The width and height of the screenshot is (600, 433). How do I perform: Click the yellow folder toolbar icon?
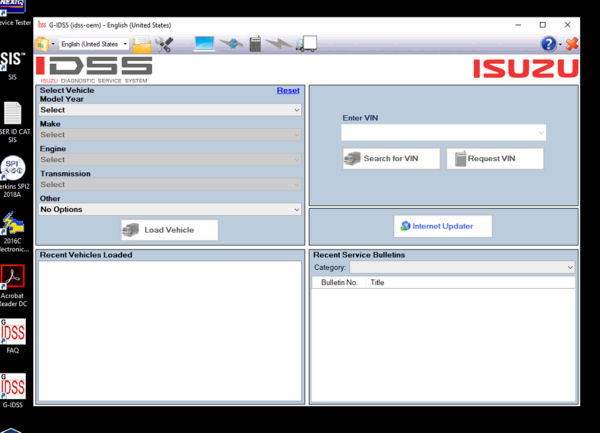[142, 44]
